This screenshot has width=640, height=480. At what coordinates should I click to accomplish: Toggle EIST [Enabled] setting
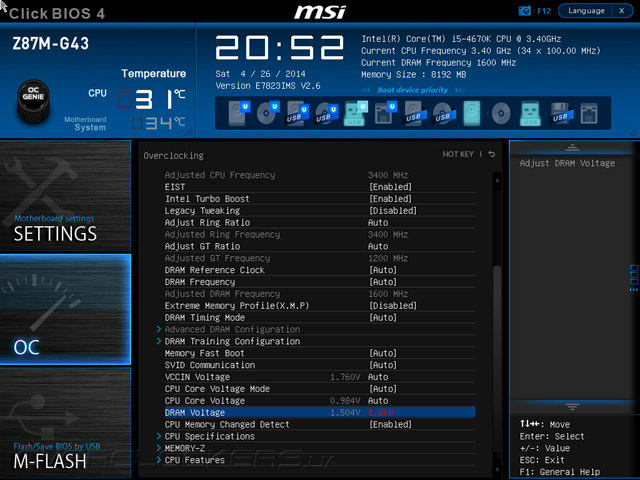tap(390, 187)
